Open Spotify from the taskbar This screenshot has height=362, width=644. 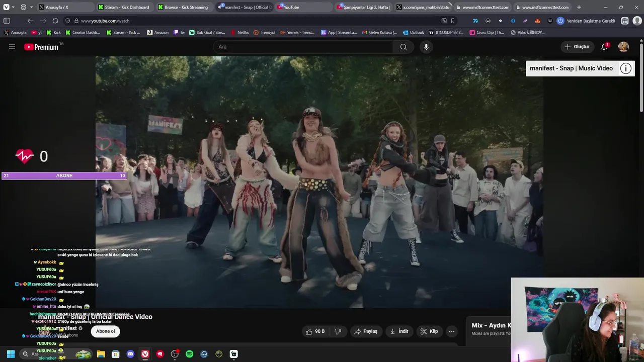tap(189, 354)
